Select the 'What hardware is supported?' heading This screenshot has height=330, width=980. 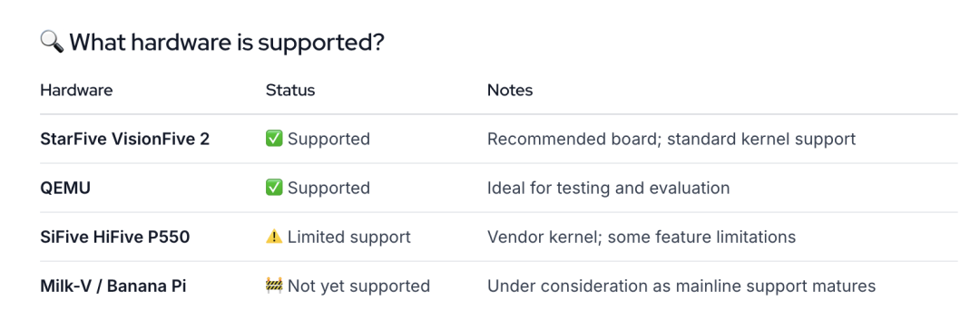tap(227, 43)
